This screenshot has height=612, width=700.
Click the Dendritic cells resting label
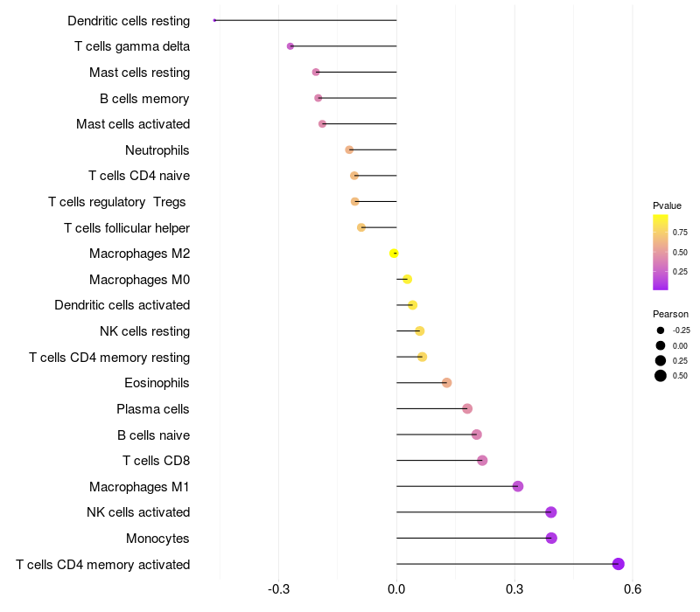[x=129, y=20]
